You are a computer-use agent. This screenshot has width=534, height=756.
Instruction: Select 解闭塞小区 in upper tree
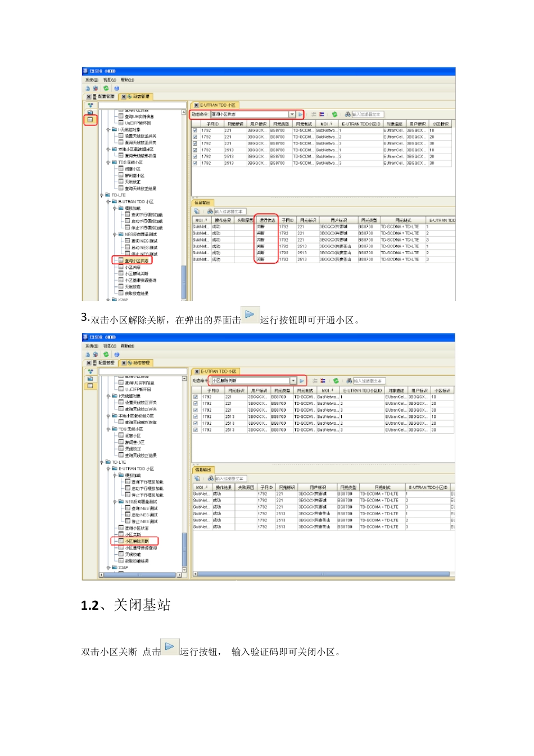134,175
